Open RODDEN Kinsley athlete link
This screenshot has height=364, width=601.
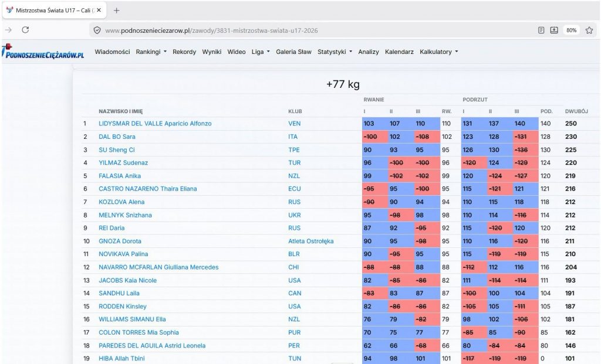click(122, 306)
